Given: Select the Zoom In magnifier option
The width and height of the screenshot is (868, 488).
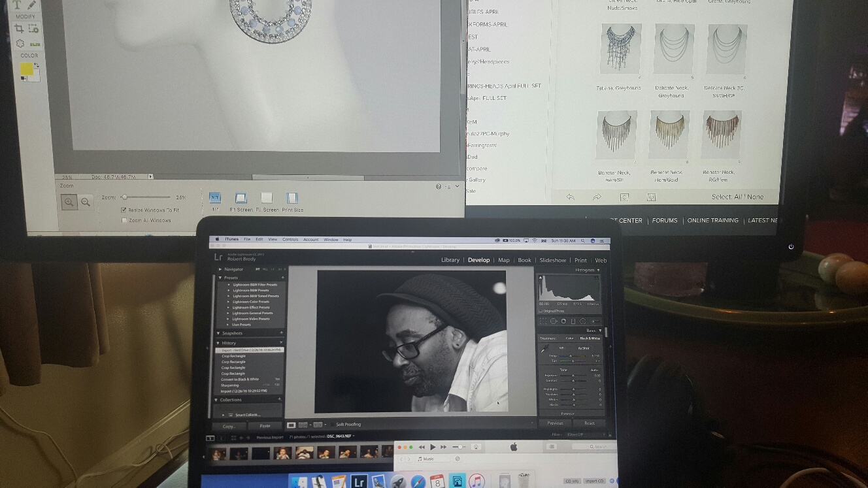Looking at the screenshot, I should point(69,203).
